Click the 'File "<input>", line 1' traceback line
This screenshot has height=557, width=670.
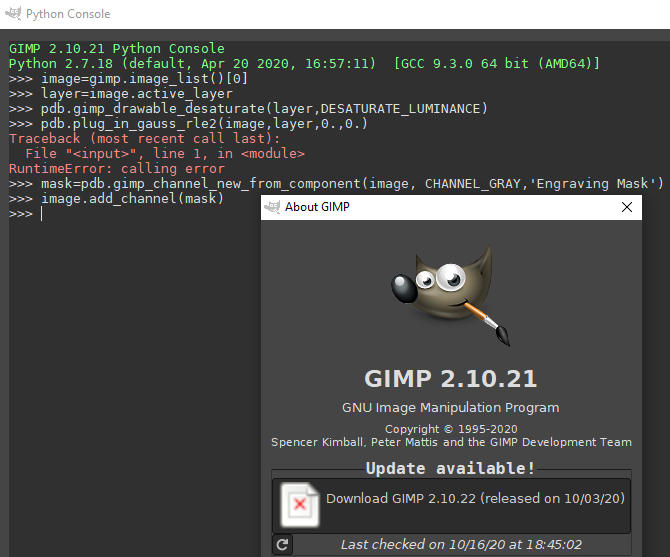165,153
